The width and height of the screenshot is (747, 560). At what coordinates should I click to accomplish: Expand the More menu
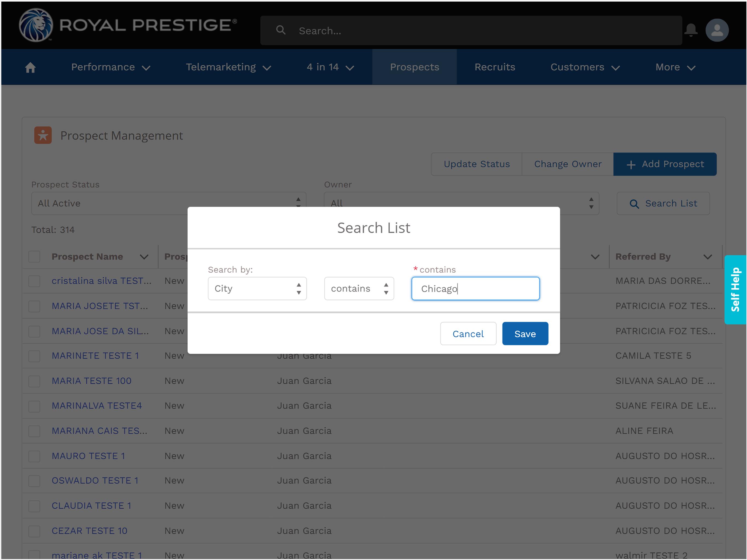[x=675, y=67]
